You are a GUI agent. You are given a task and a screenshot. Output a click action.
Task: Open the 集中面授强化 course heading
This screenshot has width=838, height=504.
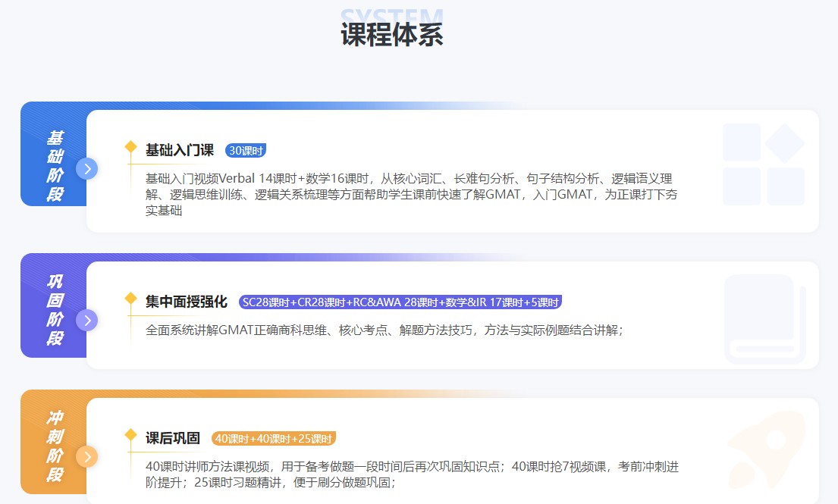click(x=187, y=302)
